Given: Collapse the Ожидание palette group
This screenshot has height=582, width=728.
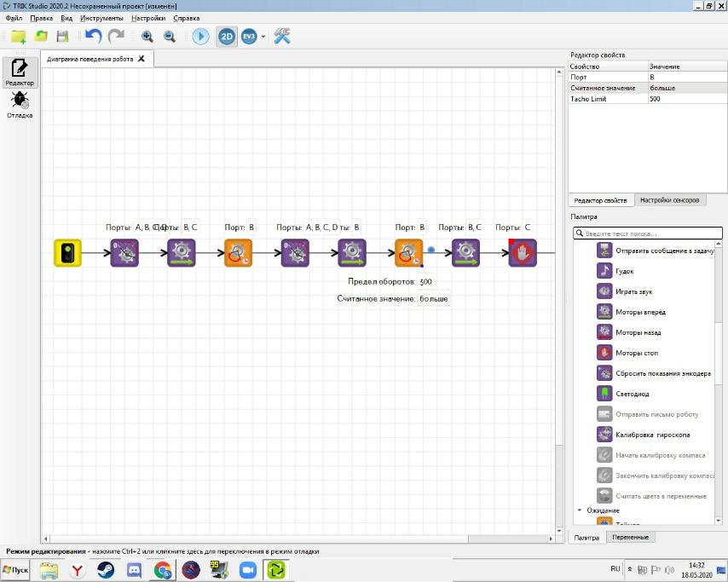Looking at the screenshot, I should click(x=580, y=510).
